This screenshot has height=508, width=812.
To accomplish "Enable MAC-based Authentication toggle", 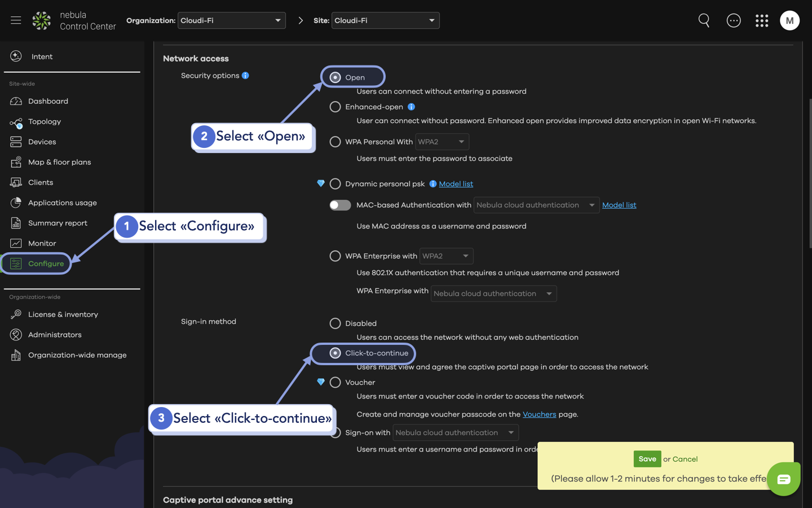I will point(340,205).
